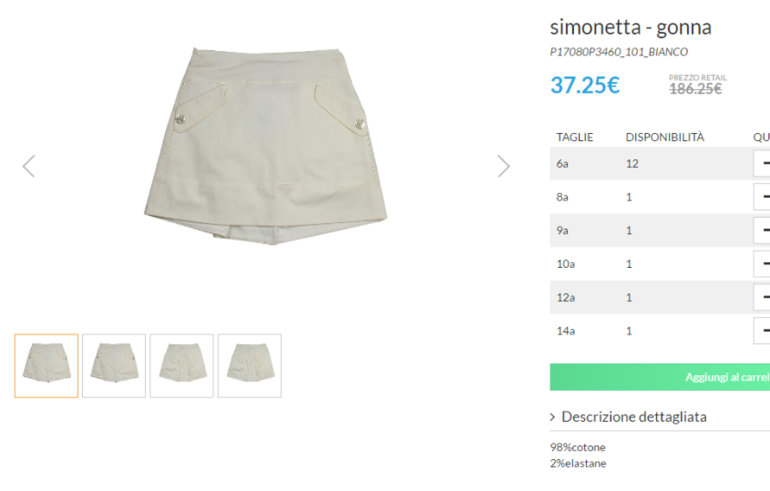Decrease quantity for size 8a
Screen dimensions: 770x491
(x=764, y=197)
